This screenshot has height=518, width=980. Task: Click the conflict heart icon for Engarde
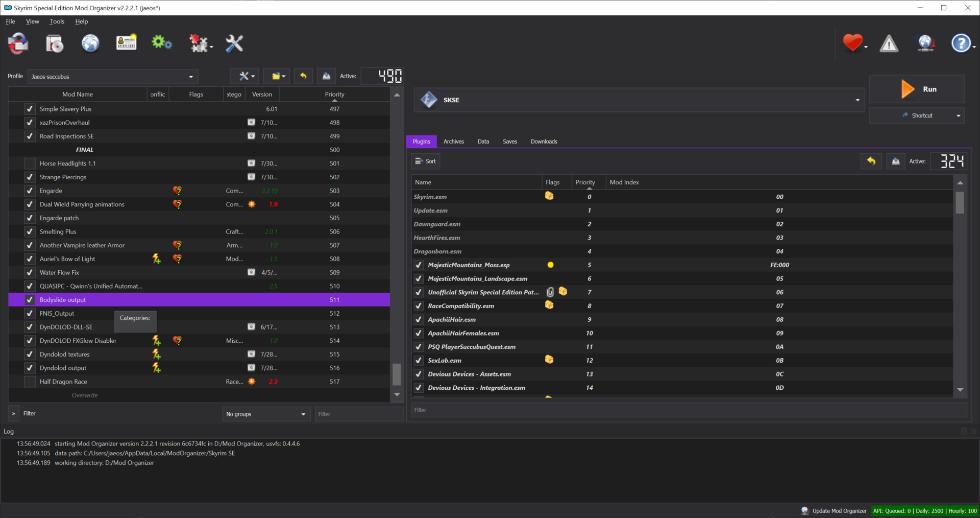click(177, 191)
